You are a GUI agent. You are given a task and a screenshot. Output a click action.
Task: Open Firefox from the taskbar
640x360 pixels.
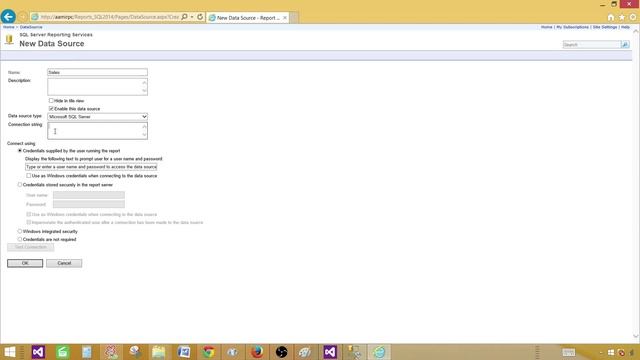click(x=257, y=352)
